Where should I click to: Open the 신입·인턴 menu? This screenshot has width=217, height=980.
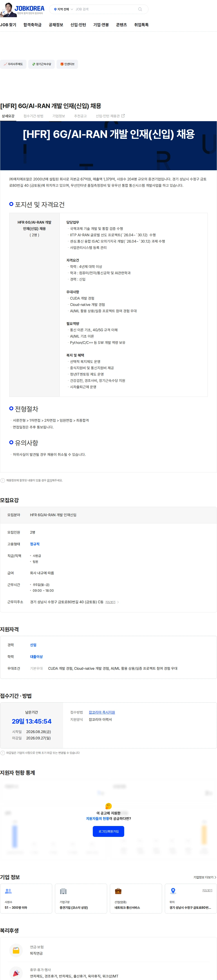[78, 25]
